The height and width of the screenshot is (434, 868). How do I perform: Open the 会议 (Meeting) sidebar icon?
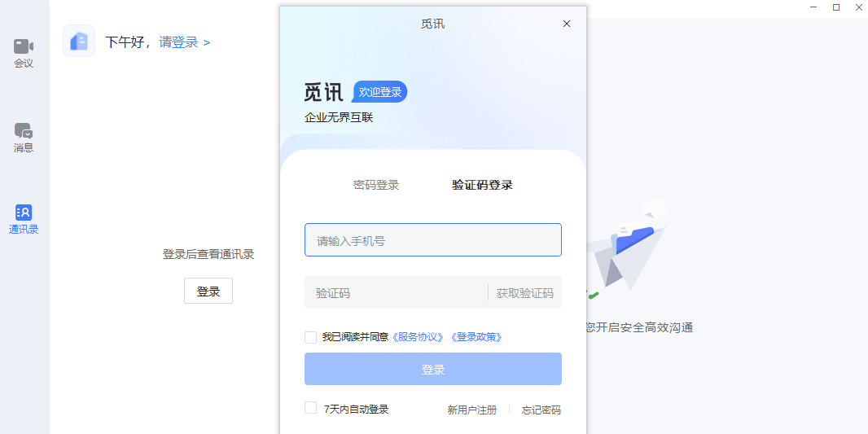click(x=24, y=52)
